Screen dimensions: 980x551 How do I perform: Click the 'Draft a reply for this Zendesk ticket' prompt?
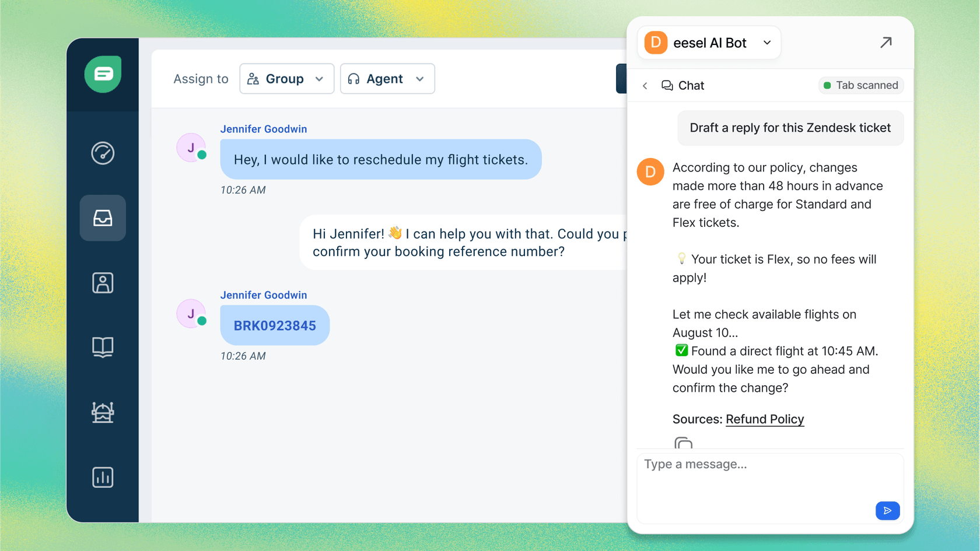click(x=790, y=128)
